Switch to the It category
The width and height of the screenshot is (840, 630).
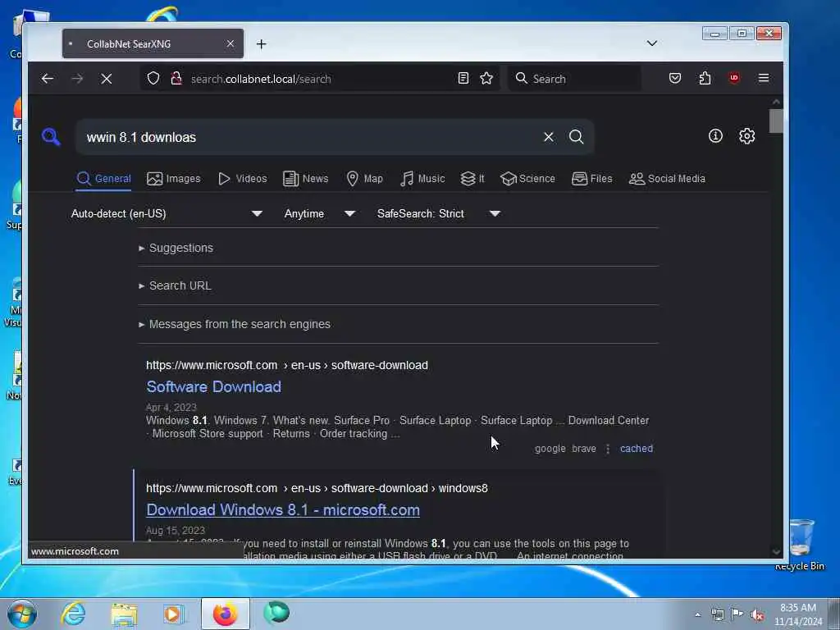click(x=472, y=179)
